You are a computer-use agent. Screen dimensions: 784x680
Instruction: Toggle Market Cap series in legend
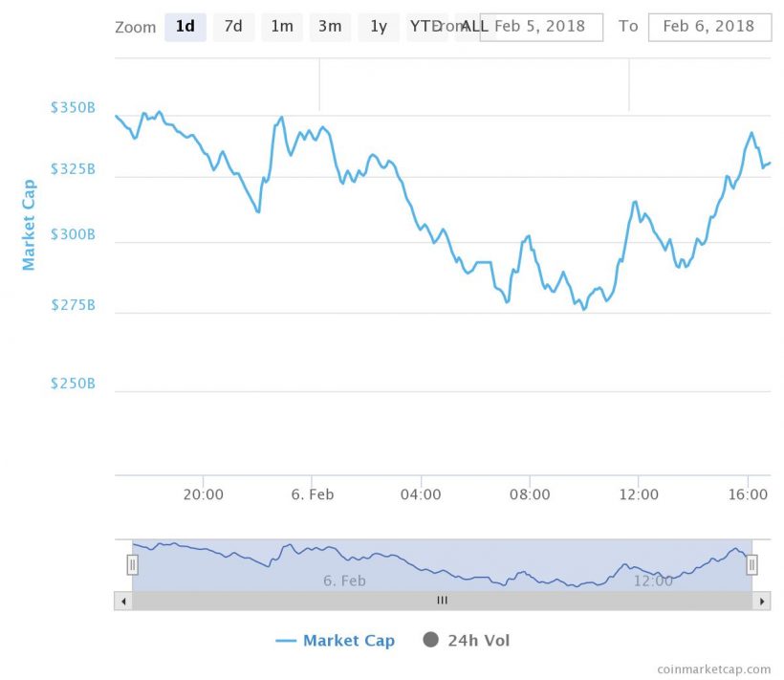tap(348, 641)
